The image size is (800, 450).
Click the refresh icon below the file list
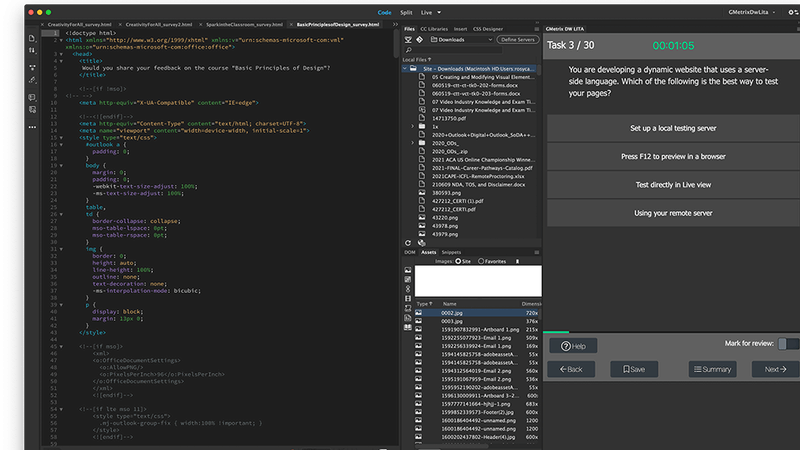[408, 243]
